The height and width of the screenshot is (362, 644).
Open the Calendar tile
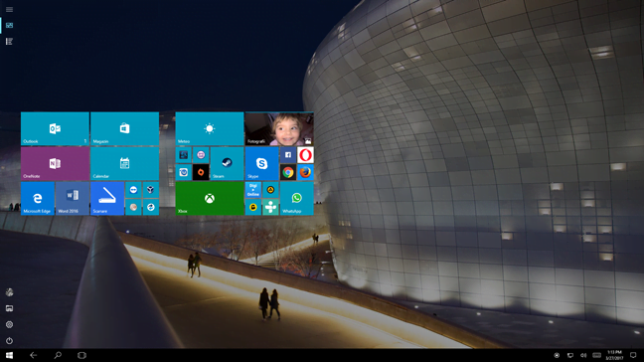point(124,163)
